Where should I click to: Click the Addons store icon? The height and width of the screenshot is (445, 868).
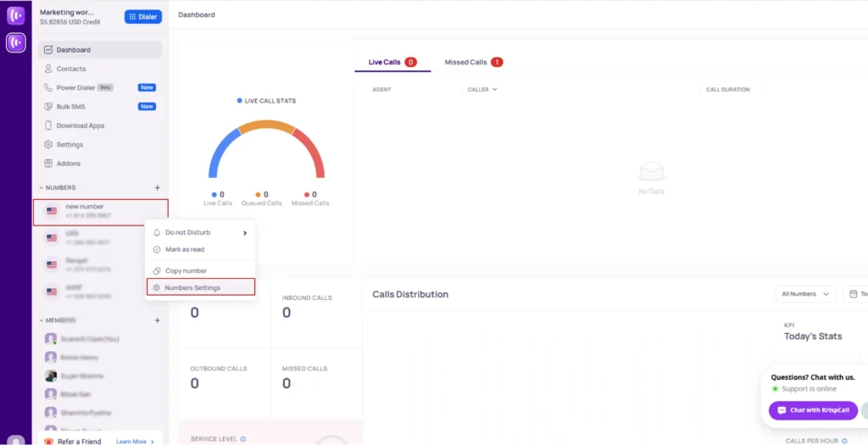coord(48,164)
